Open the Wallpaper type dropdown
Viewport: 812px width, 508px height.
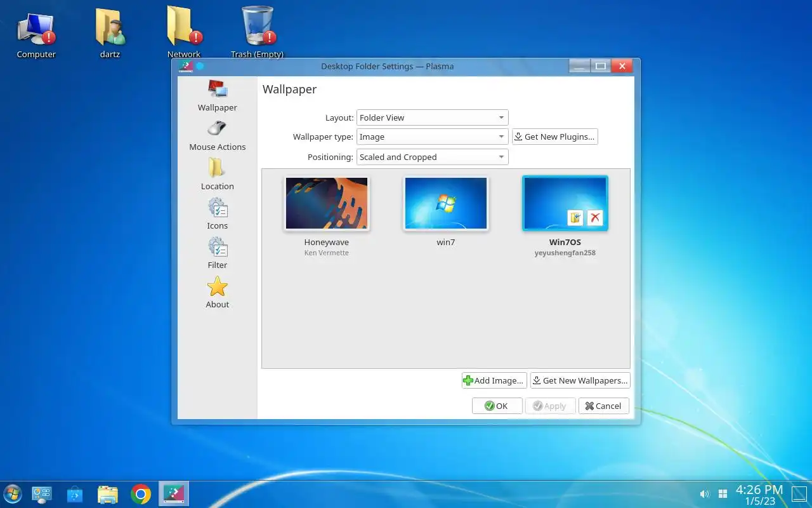[432, 137]
